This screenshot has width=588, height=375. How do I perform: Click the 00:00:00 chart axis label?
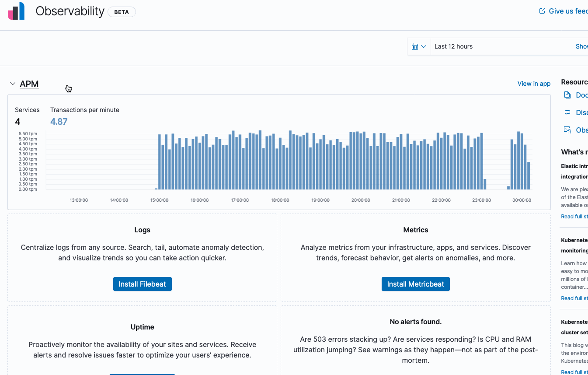coord(522,200)
